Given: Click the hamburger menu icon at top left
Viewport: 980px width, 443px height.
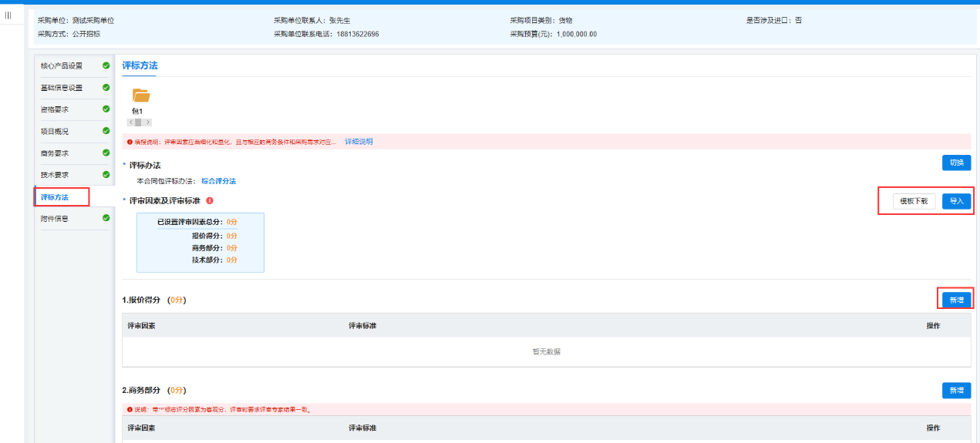Looking at the screenshot, I should click(x=8, y=15).
